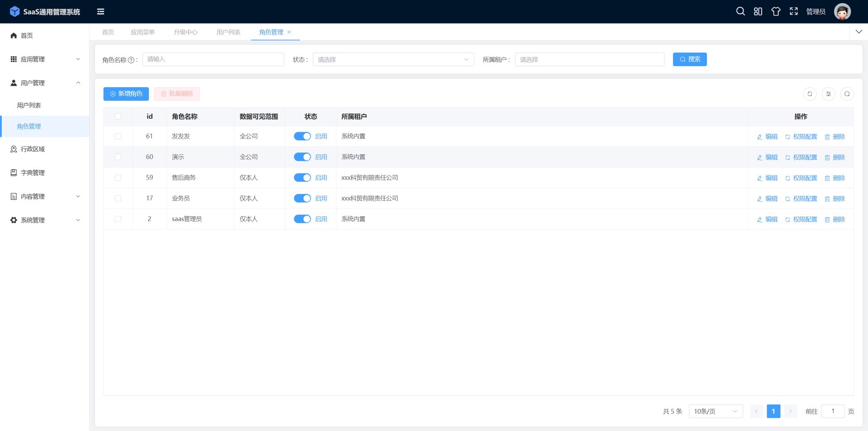This screenshot has width=868, height=431.
Task: Click the admin avatar picture
Action: [x=842, y=11]
